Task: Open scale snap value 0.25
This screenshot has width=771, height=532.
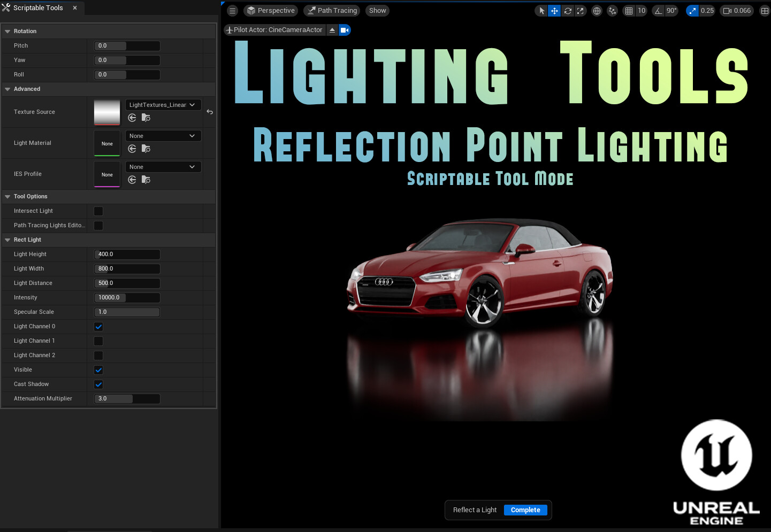Action: (x=707, y=11)
